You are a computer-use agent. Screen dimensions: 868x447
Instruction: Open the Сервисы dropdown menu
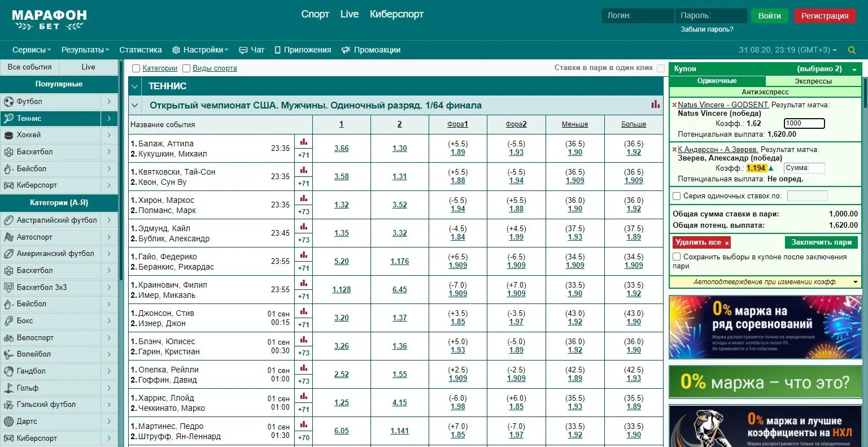click(x=32, y=50)
